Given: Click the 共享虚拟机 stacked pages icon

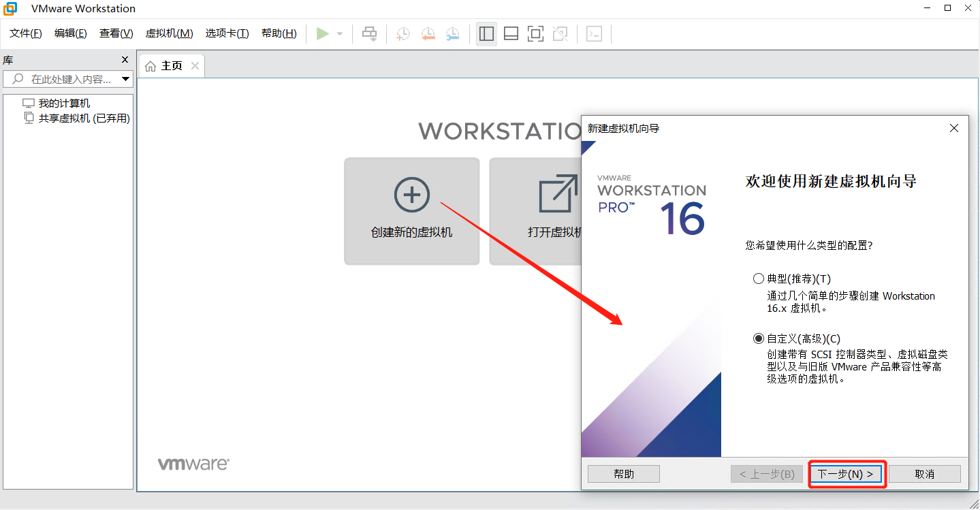Looking at the screenshot, I should click(x=29, y=118).
